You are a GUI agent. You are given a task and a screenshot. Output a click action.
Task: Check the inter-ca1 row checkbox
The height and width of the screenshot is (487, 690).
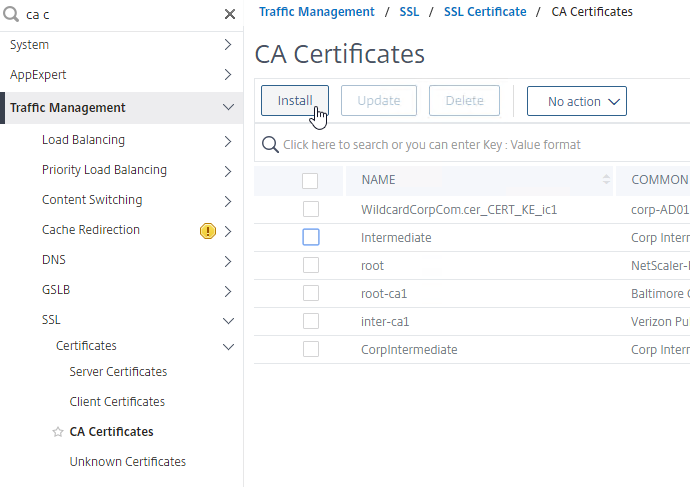[x=311, y=322]
